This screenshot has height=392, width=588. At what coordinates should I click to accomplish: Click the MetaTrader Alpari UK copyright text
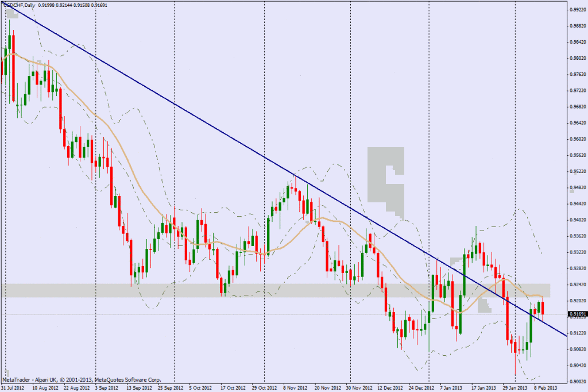(80, 380)
